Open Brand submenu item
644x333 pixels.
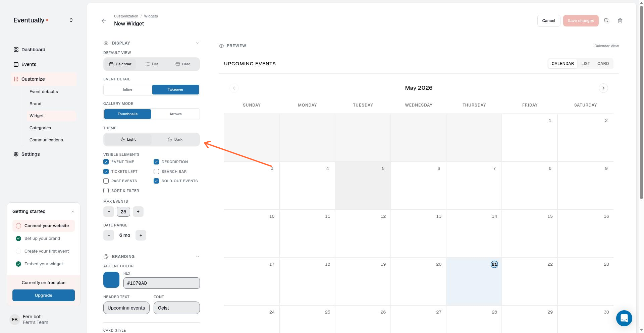pos(35,104)
